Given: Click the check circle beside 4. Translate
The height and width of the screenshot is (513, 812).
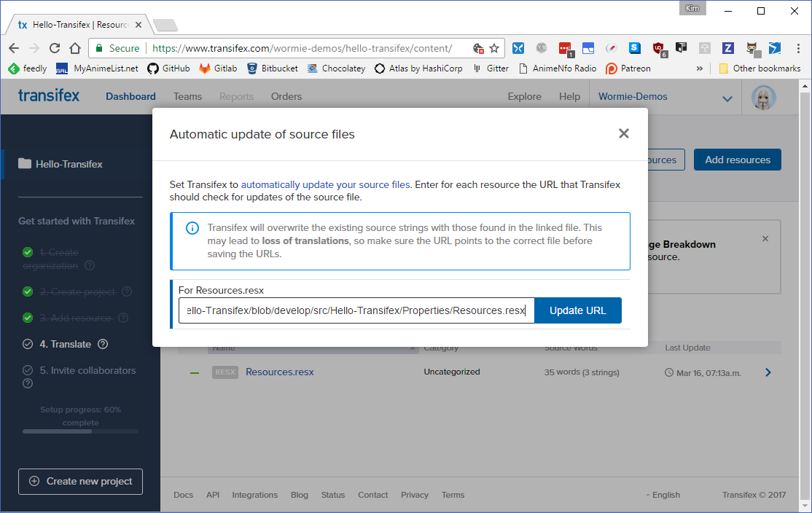Looking at the screenshot, I should pos(28,344).
